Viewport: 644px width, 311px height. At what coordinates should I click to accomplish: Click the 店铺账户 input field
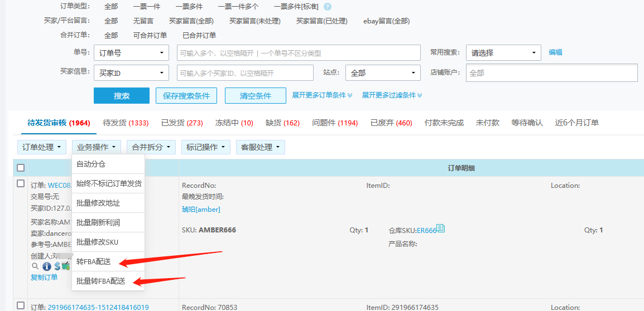pyautogui.click(x=551, y=73)
